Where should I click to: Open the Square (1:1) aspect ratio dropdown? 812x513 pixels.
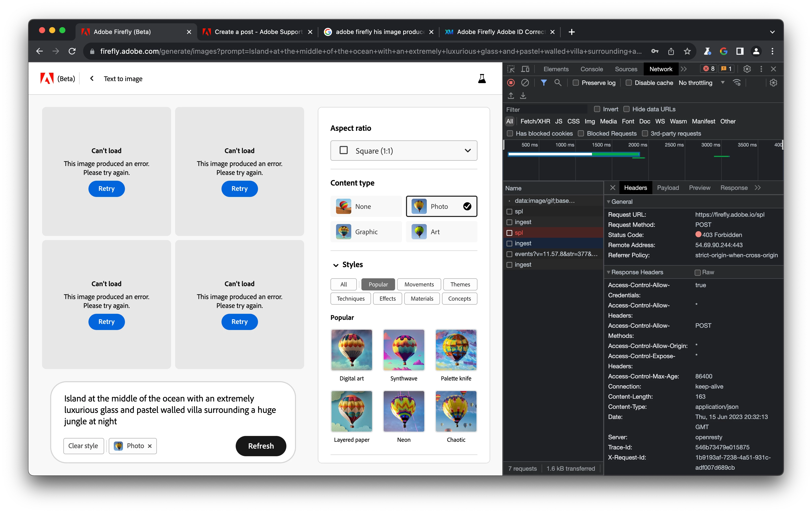click(404, 151)
